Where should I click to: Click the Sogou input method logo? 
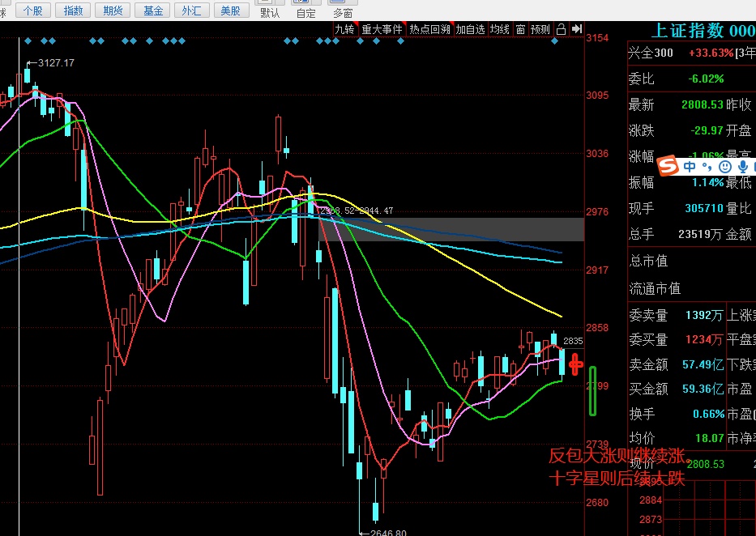(x=668, y=166)
